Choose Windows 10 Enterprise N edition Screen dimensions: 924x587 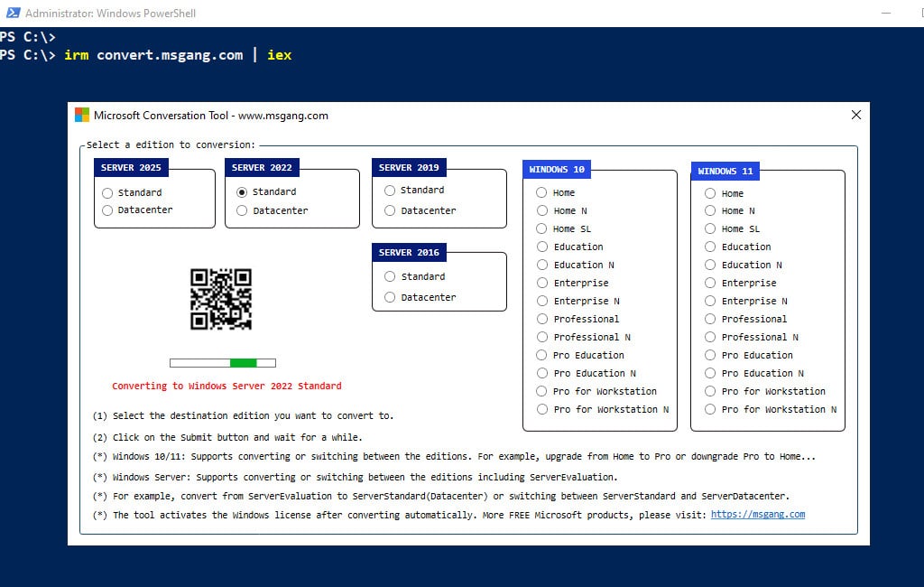(542, 301)
